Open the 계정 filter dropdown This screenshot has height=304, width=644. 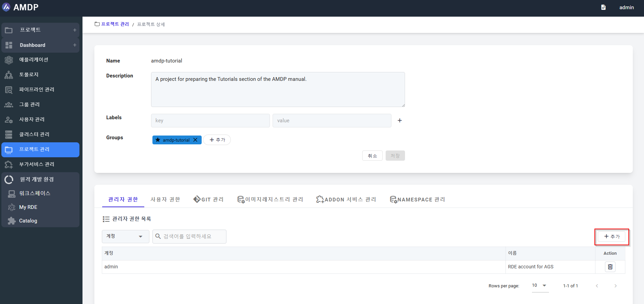point(126,236)
